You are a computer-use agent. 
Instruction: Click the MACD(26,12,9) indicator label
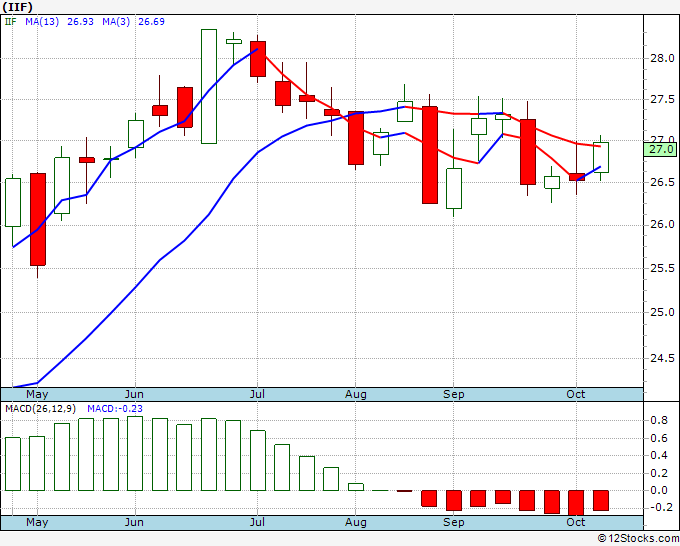[x=40, y=409]
